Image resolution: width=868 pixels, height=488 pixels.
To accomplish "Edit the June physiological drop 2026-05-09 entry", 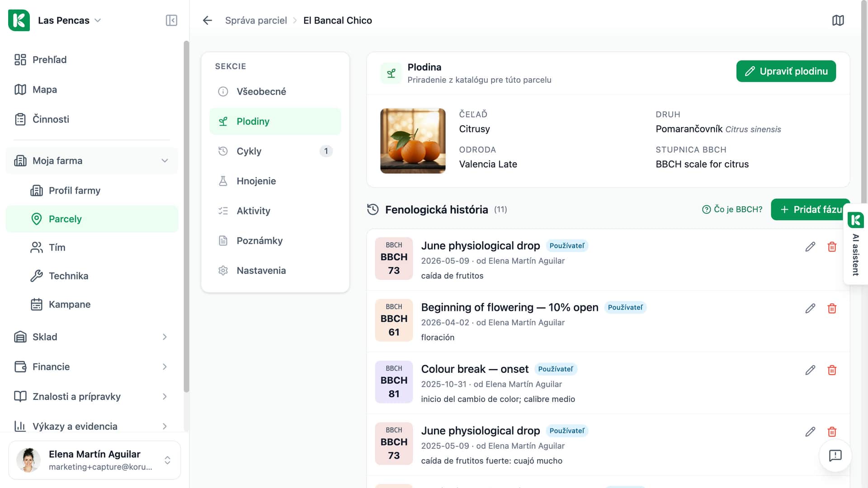I will point(810,247).
